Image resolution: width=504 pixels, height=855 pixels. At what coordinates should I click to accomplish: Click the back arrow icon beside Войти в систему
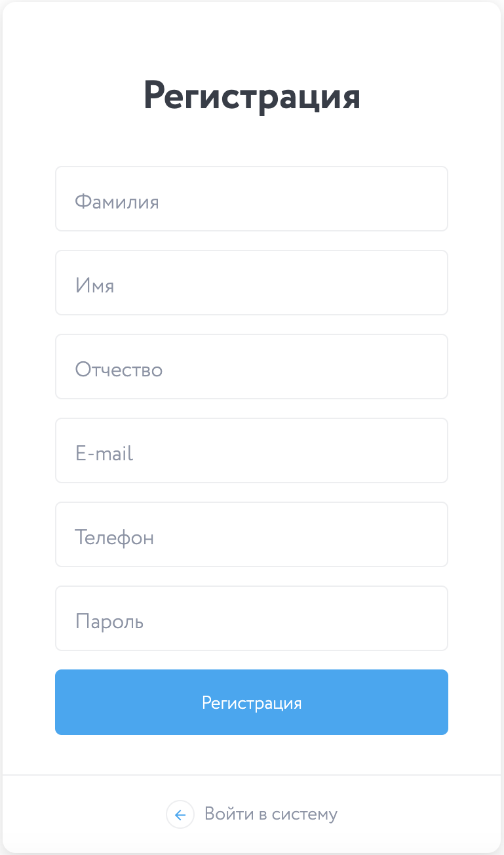point(180,815)
